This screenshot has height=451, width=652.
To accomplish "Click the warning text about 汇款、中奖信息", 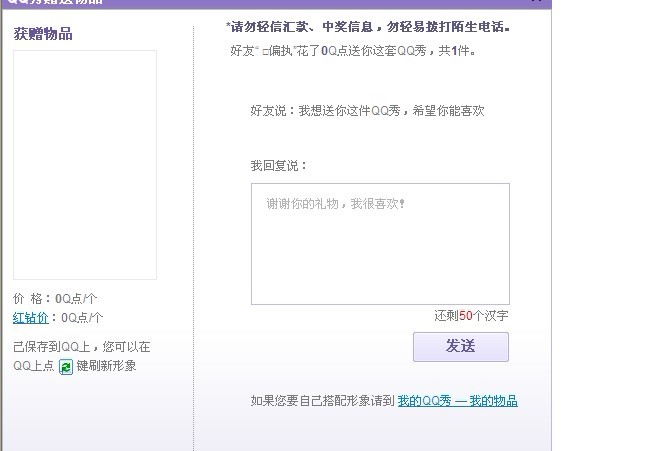I will click(368, 27).
